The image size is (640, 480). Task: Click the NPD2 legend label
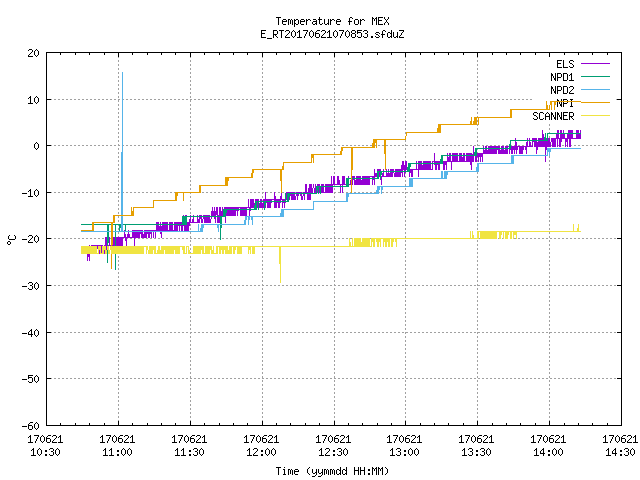click(x=562, y=90)
